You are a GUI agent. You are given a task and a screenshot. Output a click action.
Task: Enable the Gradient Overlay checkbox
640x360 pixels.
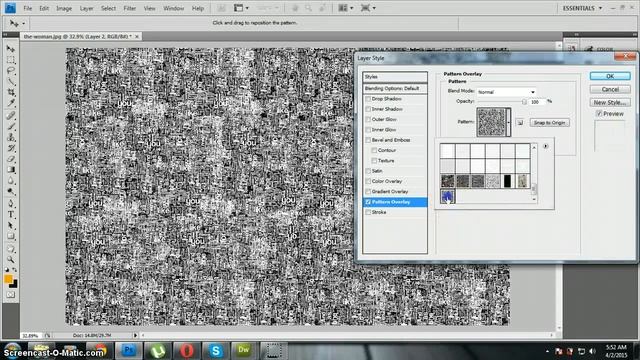(368, 191)
